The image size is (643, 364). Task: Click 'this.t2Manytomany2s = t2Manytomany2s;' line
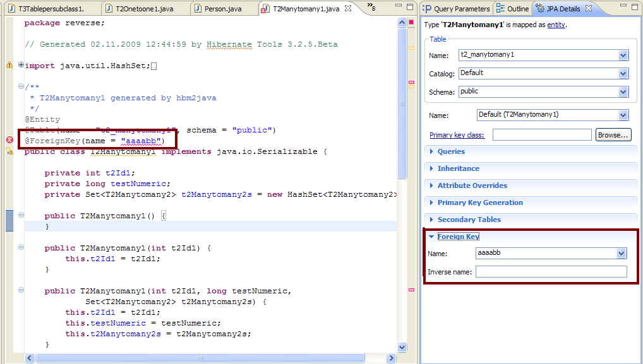click(x=158, y=334)
